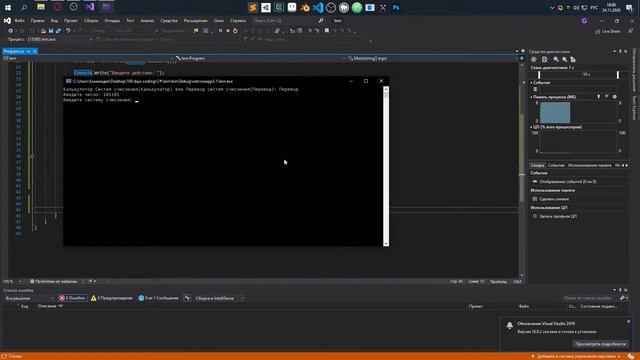640x360 pixels.
Task: Open Visual Studio Code from taskbar
Action: point(318,7)
